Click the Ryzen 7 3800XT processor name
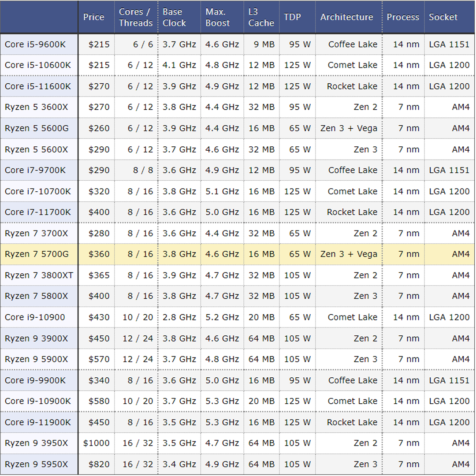 pos(39,275)
